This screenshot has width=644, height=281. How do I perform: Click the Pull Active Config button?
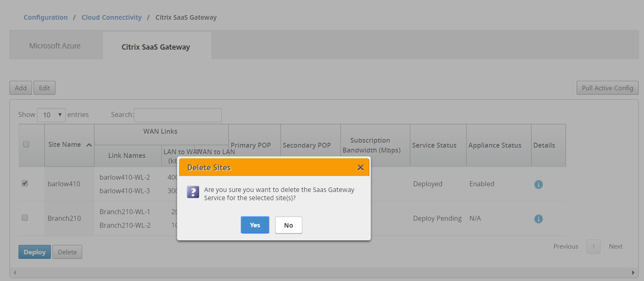click(x=607, y=88)
